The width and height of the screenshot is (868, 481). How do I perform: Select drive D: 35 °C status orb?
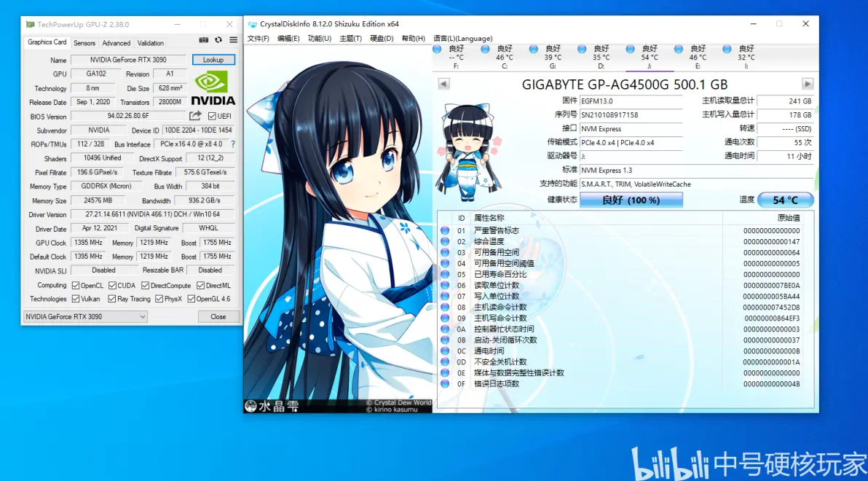582,49
